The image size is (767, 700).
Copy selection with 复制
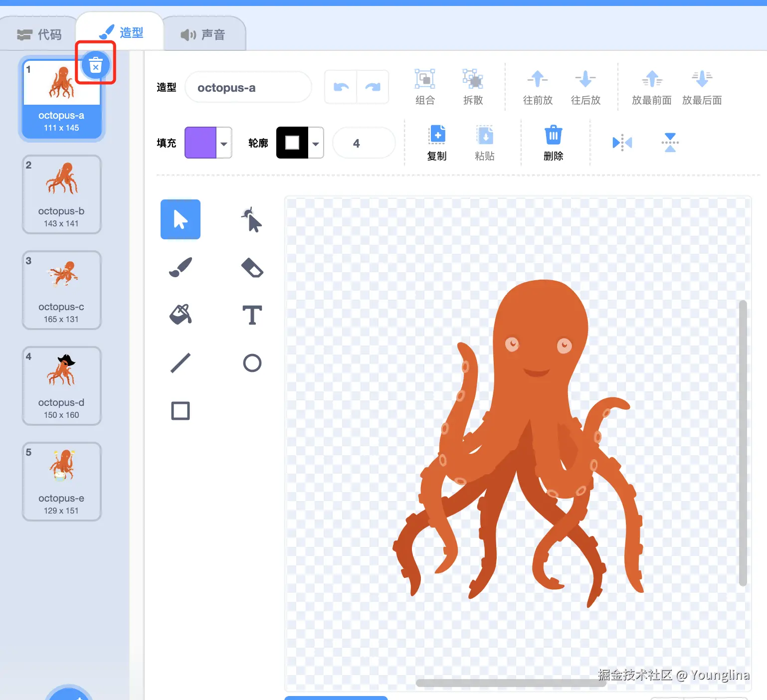[437, 143]
